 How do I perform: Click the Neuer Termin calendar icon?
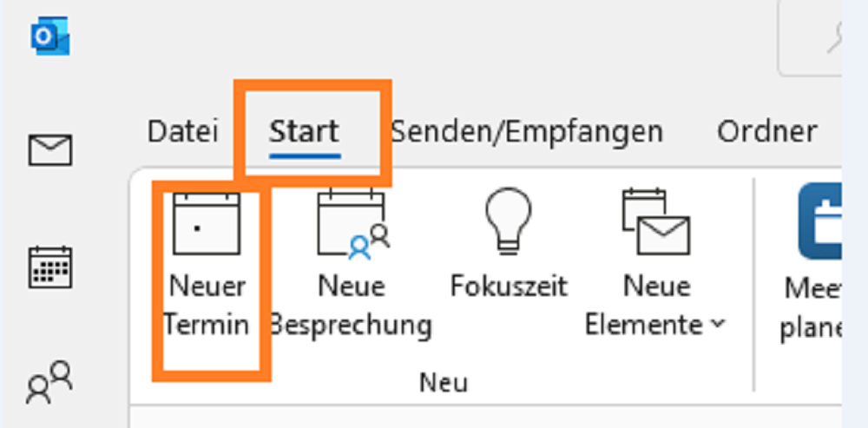point(207,223)
